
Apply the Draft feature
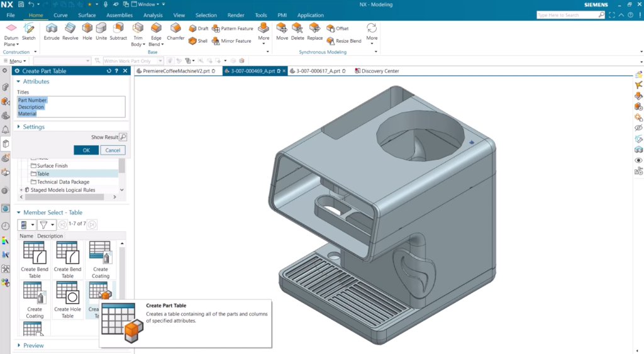[199, 28]
